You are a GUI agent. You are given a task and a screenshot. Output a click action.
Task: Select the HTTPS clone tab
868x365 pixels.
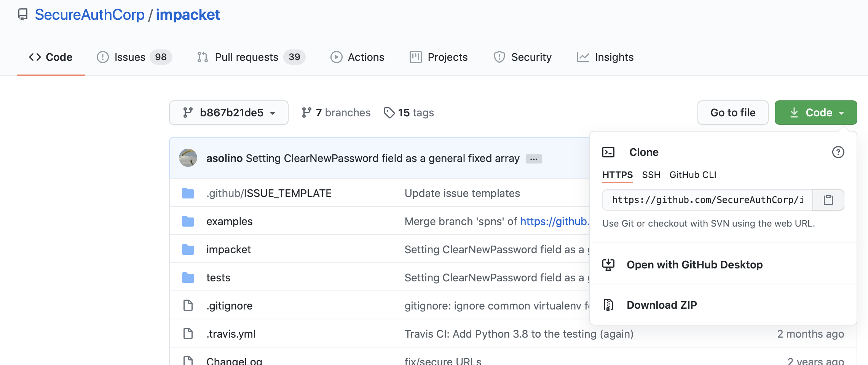click(617, 175)
